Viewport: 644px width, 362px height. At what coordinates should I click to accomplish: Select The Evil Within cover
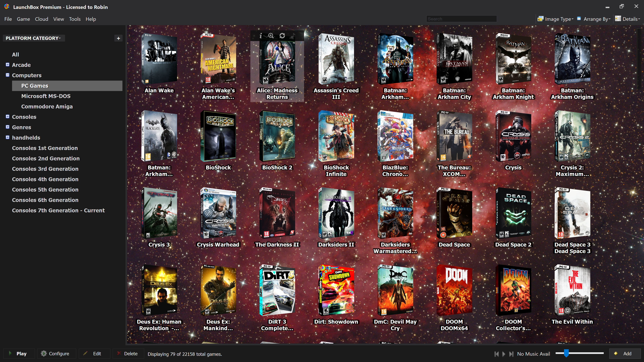pos(572,291)
